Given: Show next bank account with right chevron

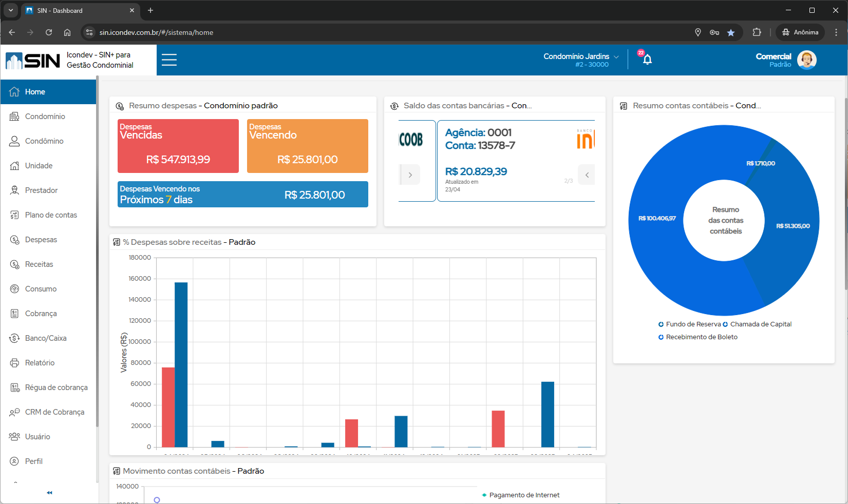Looking at the screenshot, I should click(410, 175).
